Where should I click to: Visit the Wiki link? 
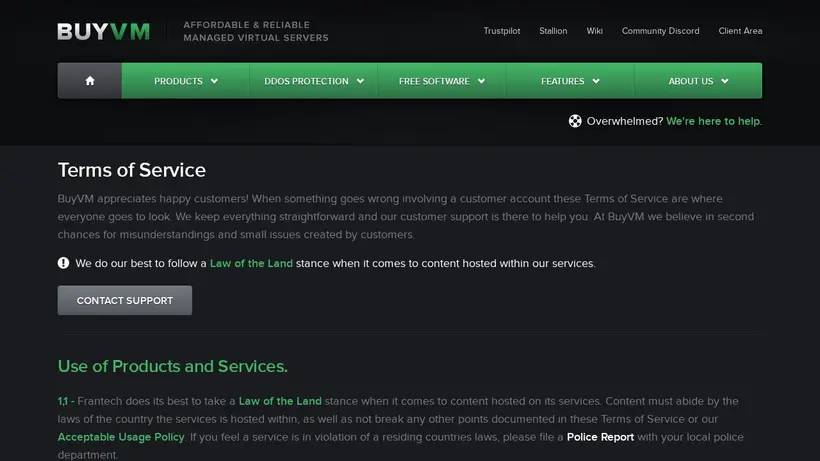[x=594, y=31]
